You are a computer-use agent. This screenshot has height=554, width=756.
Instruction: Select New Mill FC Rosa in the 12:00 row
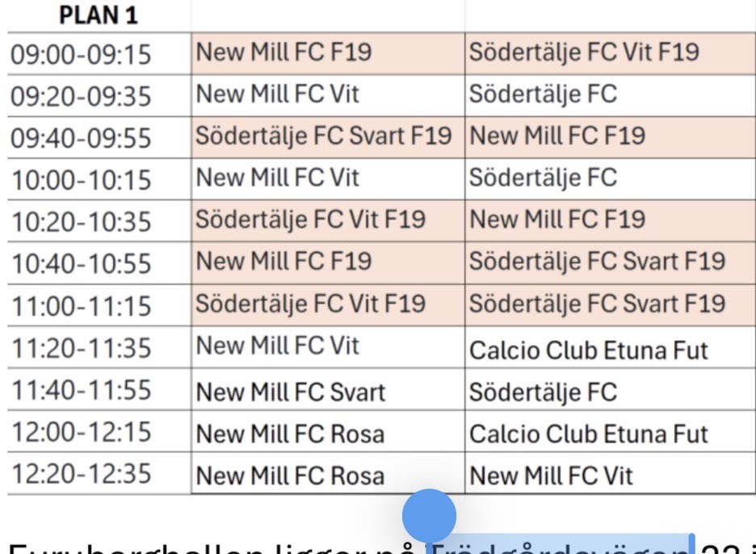[290, 434]
